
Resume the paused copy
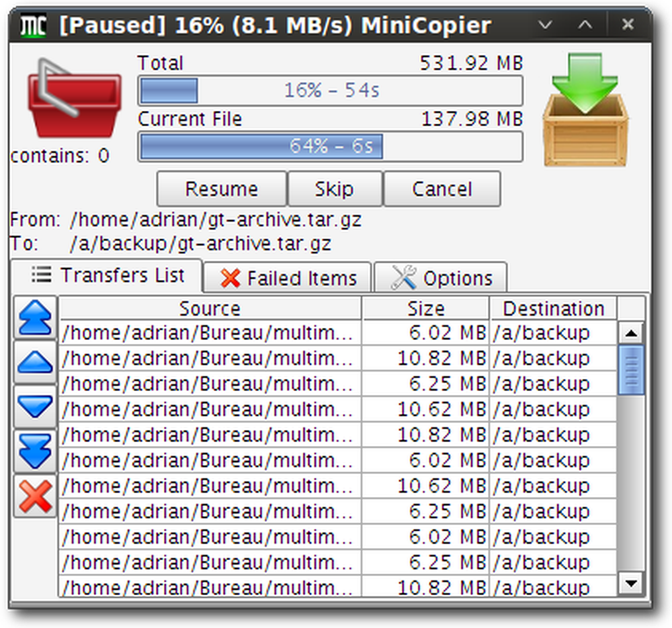tap(222, 189)
